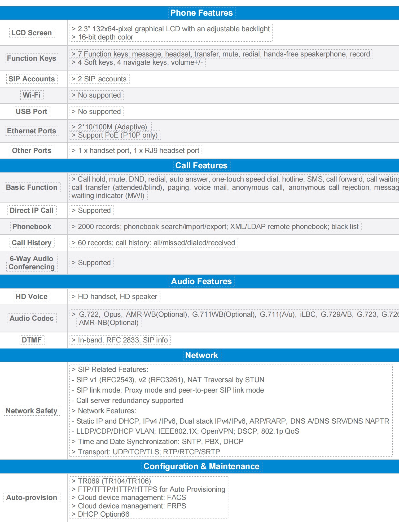Select the "16-bit depth color" line

pos(102,37)
